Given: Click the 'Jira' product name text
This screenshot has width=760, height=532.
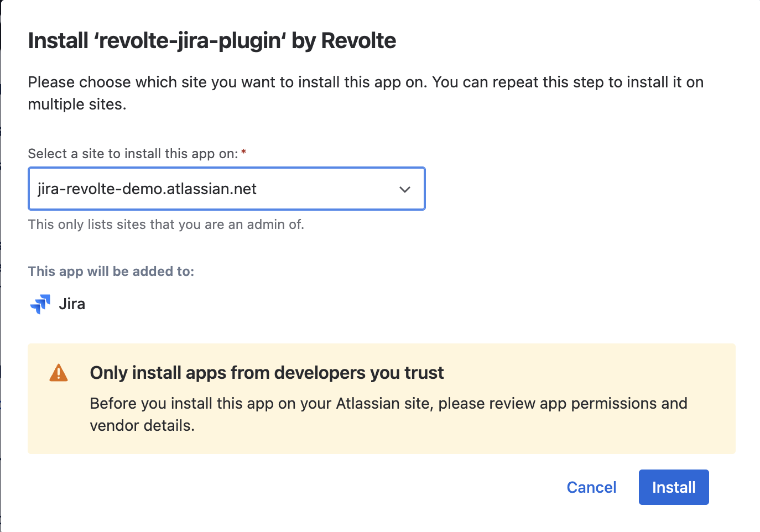Looking at the screenshot, I should click(x=72, y=304).
